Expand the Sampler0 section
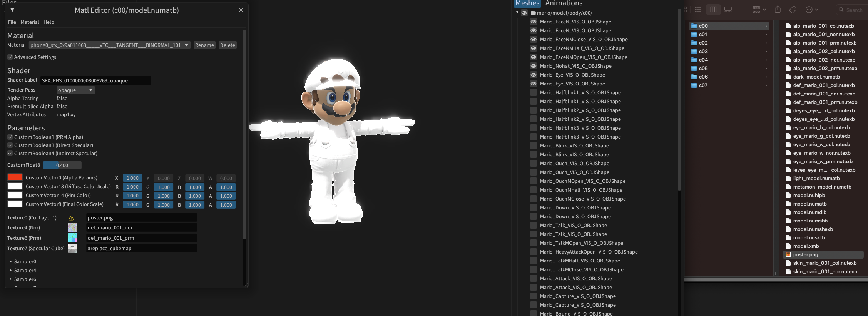The width and height of the screenshot is (868, 316). click(x=10, y=261)
